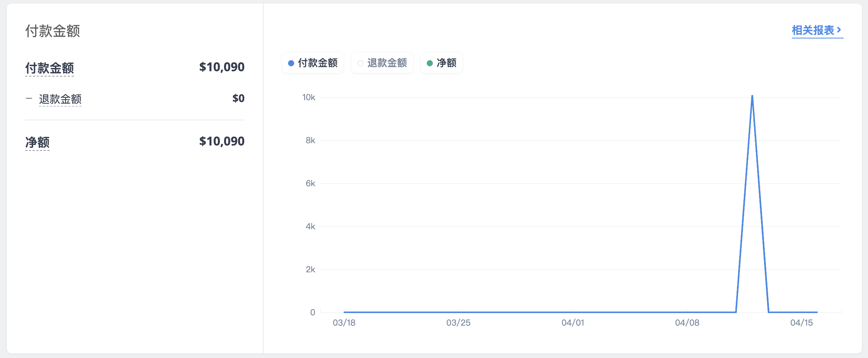Open the 相关报表 link
This screenshot has height=358, width=868.
coord(817,30)
